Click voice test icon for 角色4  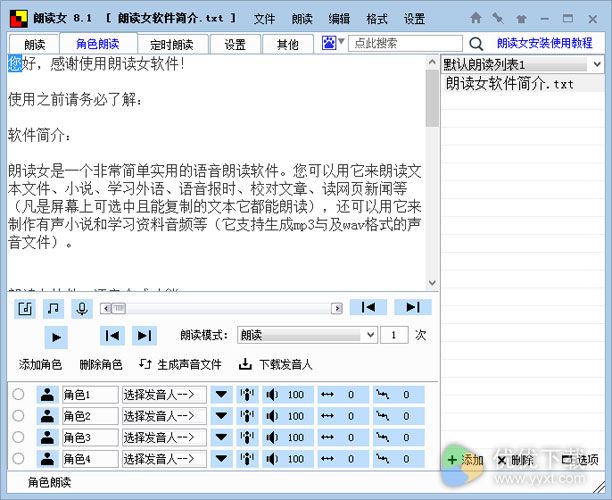pyautogui.click(x=247, y=459)
